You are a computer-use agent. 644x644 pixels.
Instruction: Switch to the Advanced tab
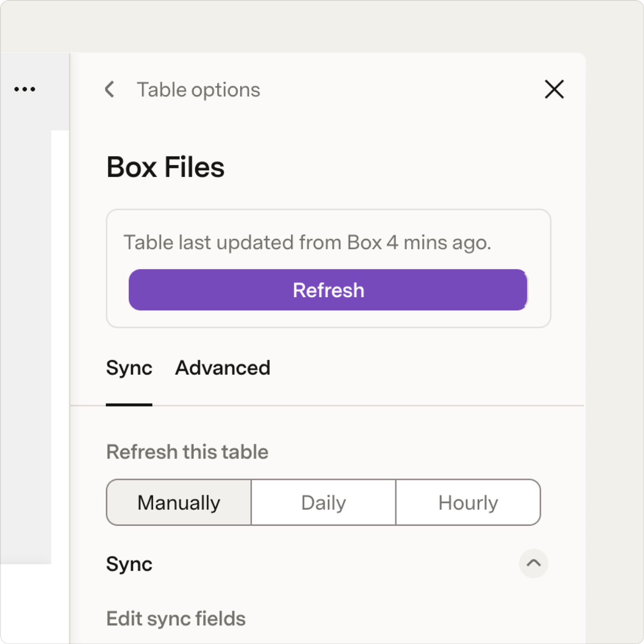[223, 368]
